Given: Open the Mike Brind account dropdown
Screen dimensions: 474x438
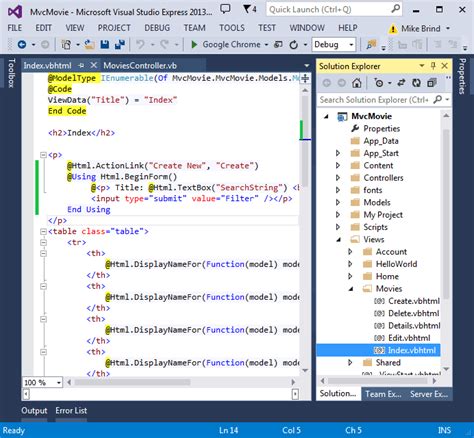Looking at the screenshot, I should pos(448,29).
